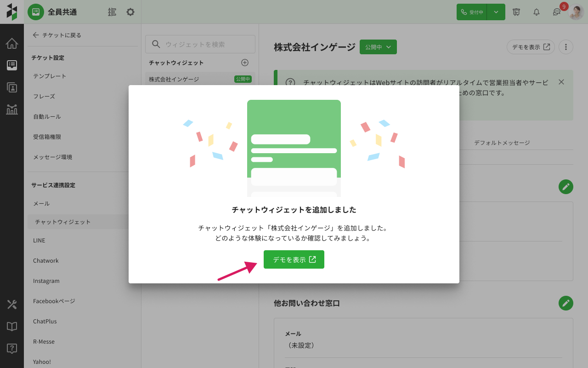Select テンプレート in ticket settings
The width and height of the screenshot is (588, 368).
click(x=50, y=76)
